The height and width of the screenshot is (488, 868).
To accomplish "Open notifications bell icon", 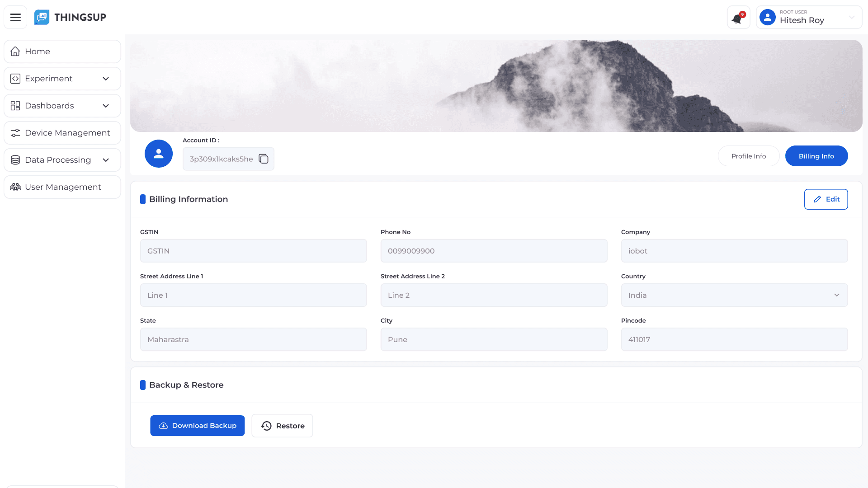I will 738,18.
